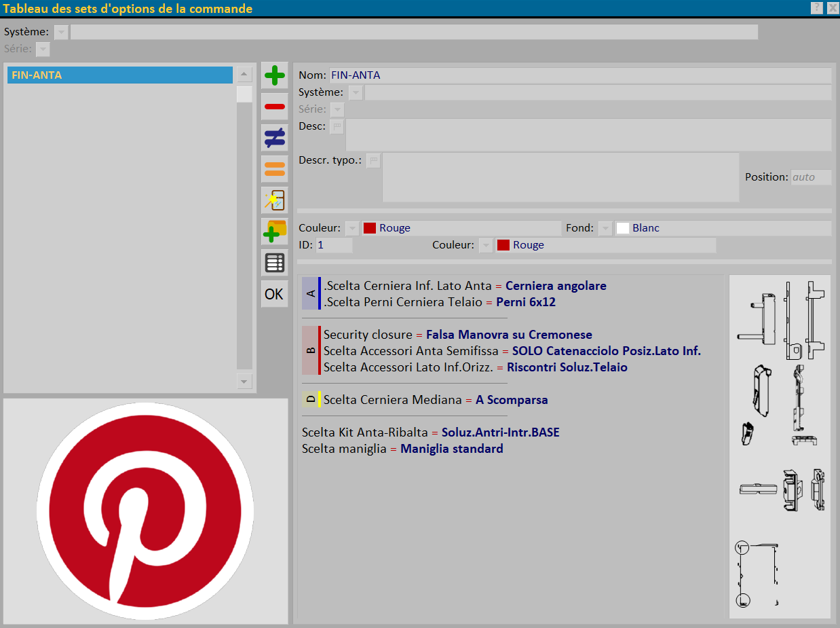Click the option value Perni 6x12
Image resolution: width=840 pixels, height=628 pixels.
(x=526, y=302)
